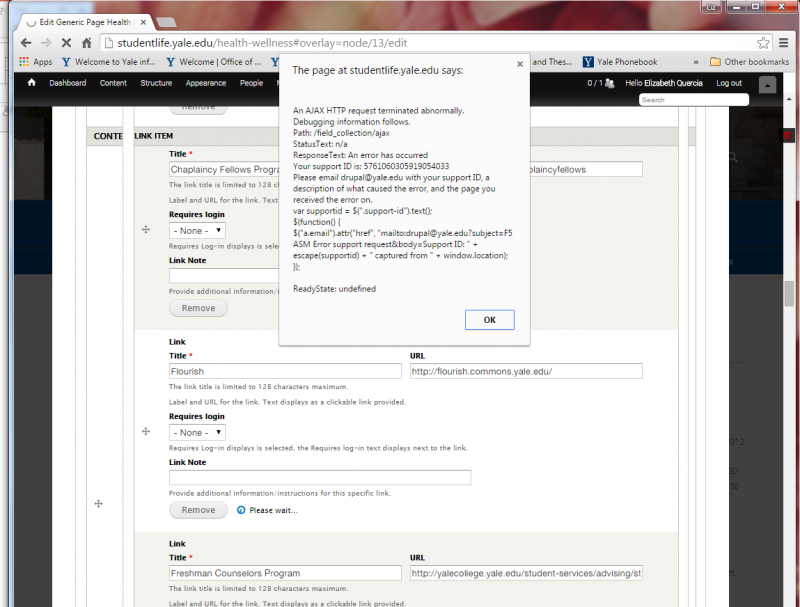This screenshot has width=800, height=607.
Task: Close the Edit Generic Page Health tab
Action: click(143, 22)
